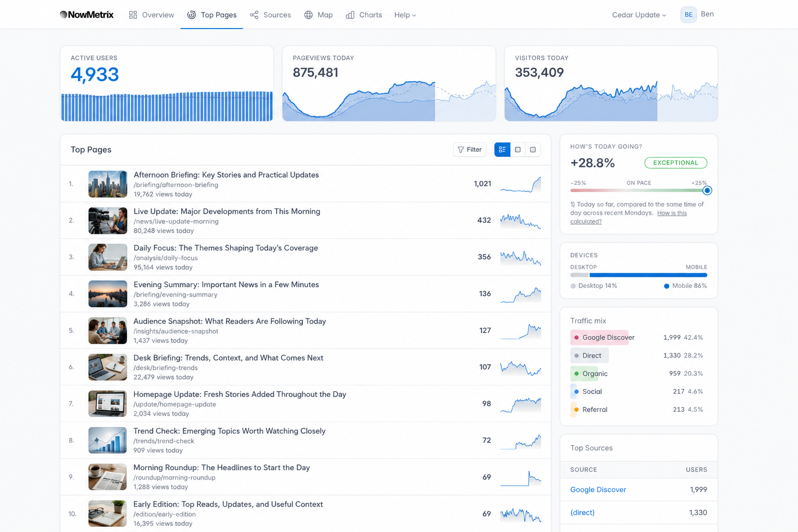798x532 pixels.
Task: Expand the Help menu
Action: click(405, 15)
